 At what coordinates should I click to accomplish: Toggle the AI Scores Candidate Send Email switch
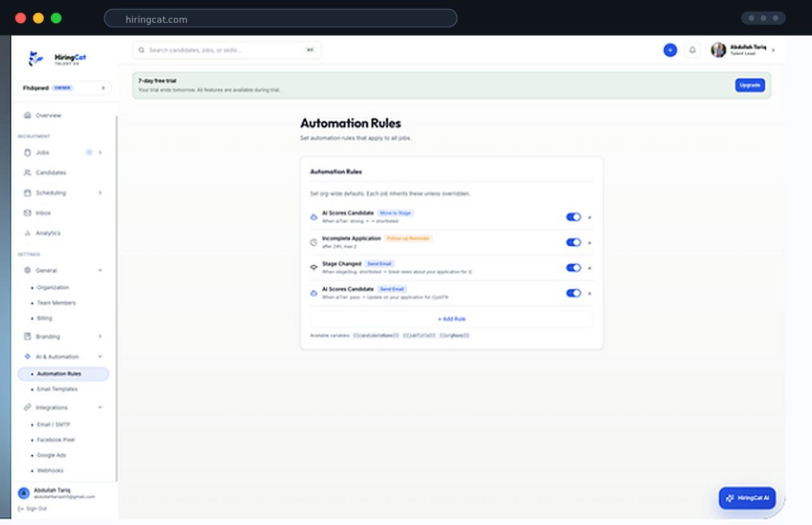573,293
